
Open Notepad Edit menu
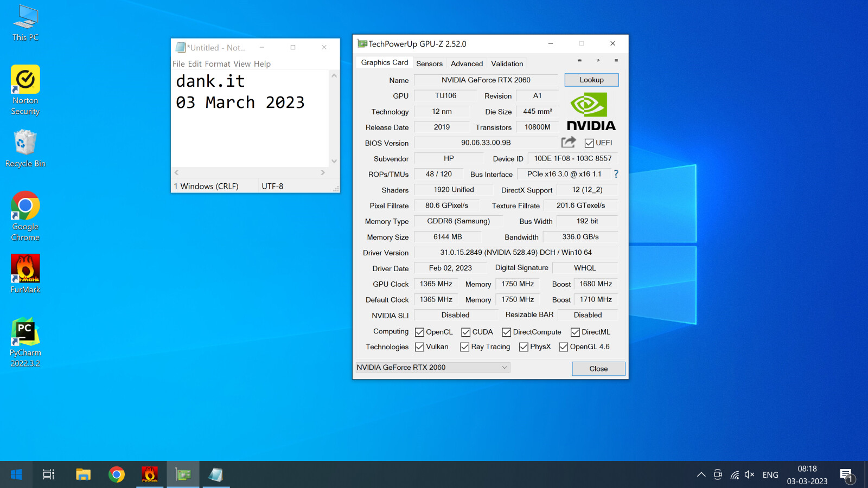(195, 64)
